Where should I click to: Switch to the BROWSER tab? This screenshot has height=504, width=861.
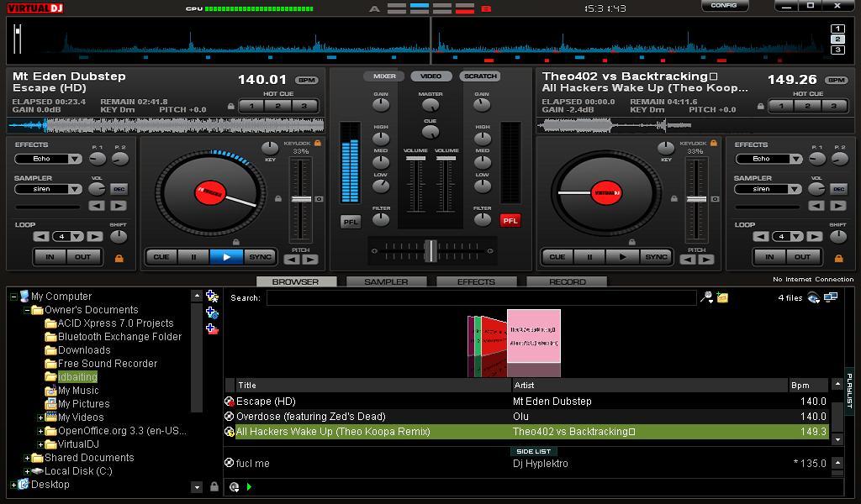295,281
